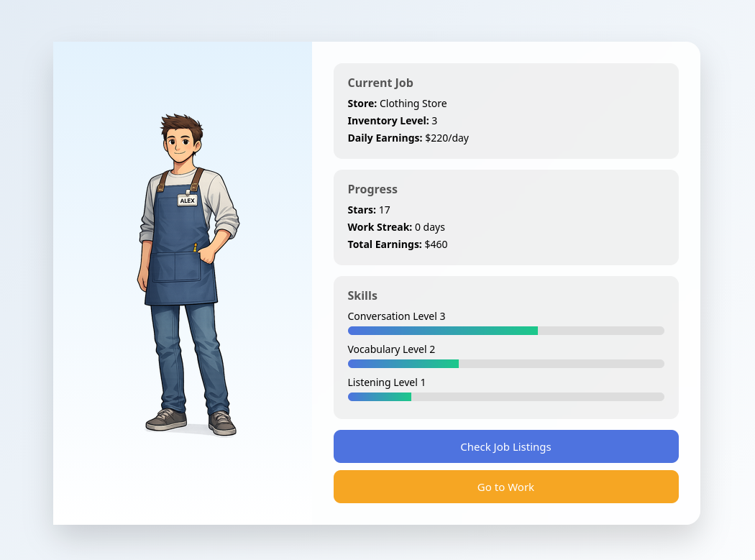Screen dimensions: 755x560
Task: Click the Inventory Level: 3 line
Action: (393, 121)
